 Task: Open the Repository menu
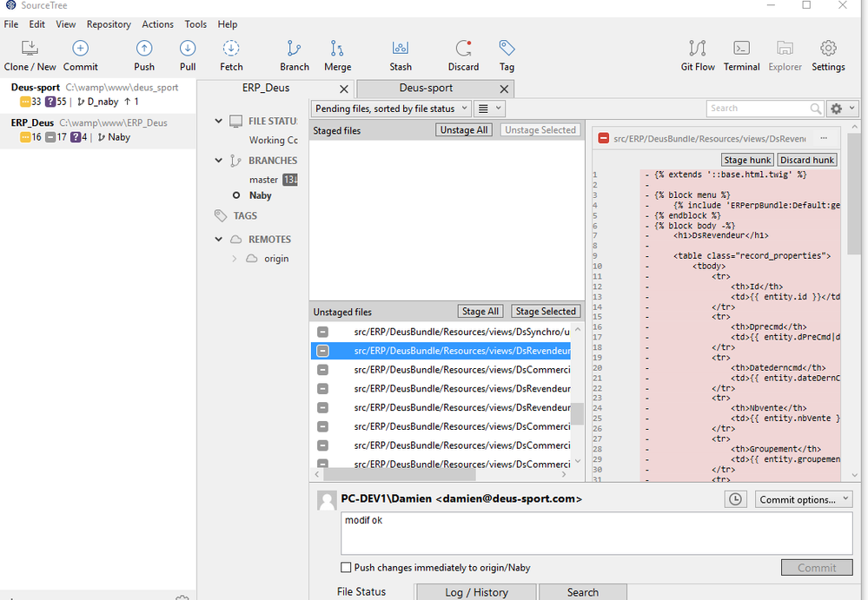(x=109, y=24)
